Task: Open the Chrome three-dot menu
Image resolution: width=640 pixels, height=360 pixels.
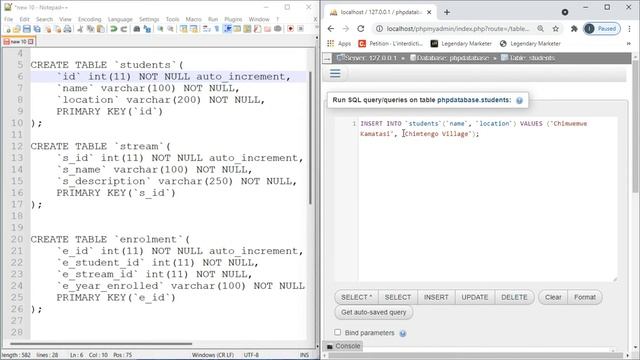Action: [629, 29]
